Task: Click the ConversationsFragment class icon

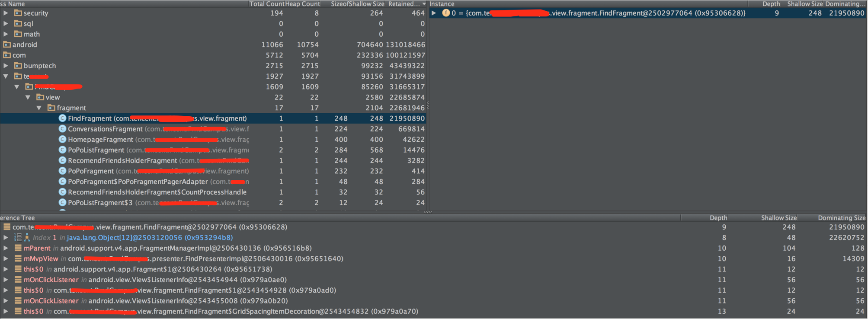Action: click(62, 129)
